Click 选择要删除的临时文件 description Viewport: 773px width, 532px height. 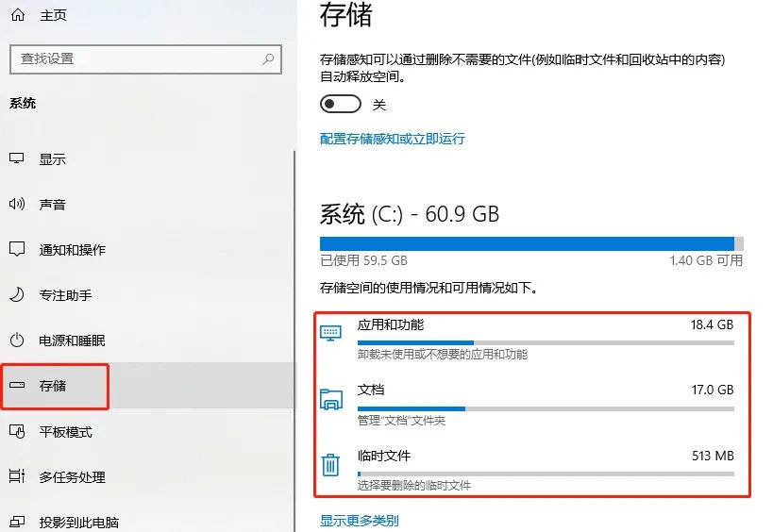point(414,486)
